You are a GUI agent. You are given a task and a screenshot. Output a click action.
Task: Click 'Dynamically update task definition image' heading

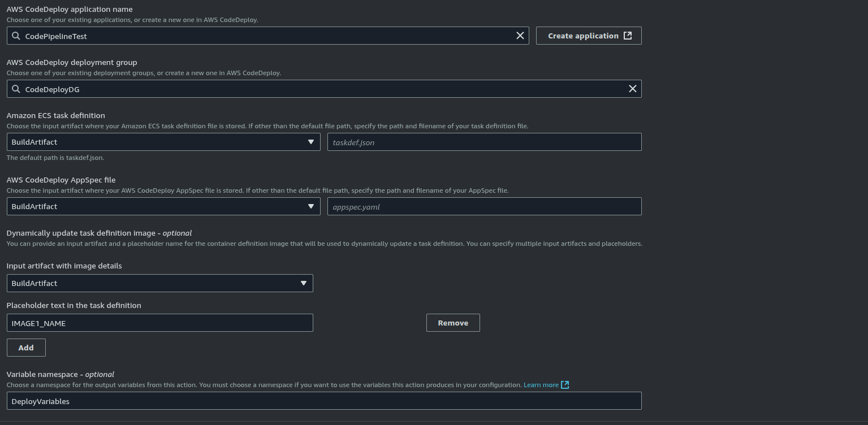pyautogui.click(x=99, y=233)
